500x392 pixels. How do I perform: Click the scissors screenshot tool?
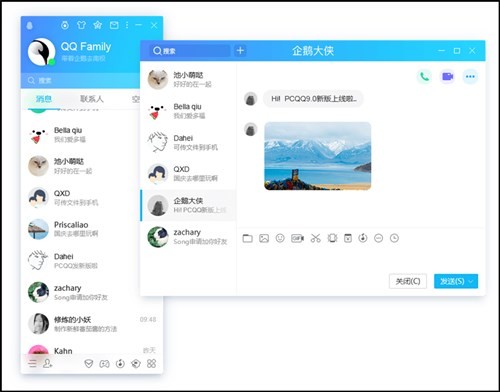pos(315,238)
